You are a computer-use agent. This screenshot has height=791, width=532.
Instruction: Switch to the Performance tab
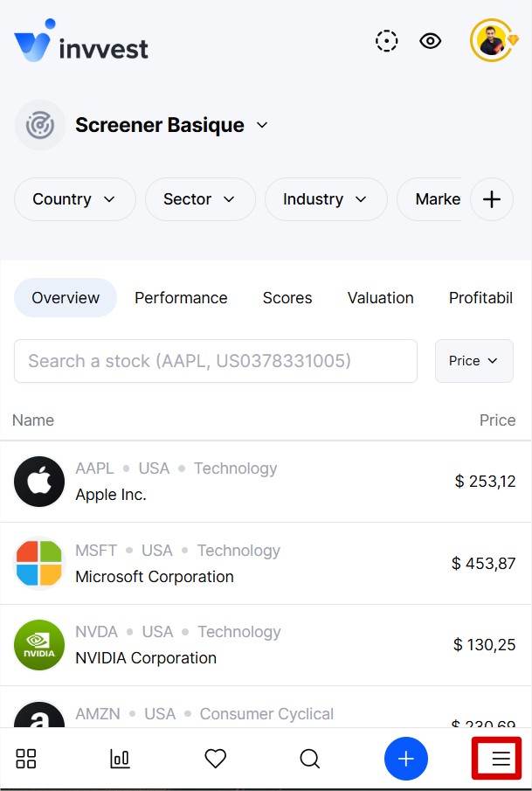pyautogui.click(x=181, y=298)
